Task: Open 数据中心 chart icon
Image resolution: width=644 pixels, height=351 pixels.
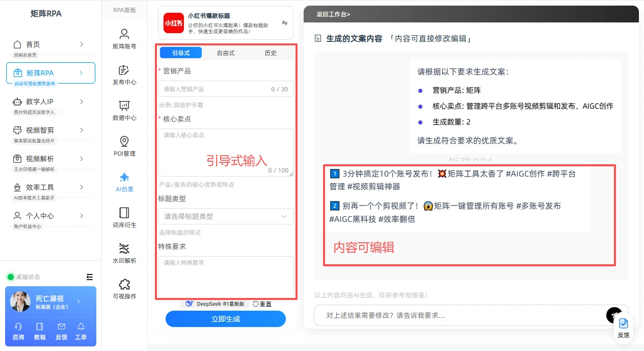Action: point(124,106)
